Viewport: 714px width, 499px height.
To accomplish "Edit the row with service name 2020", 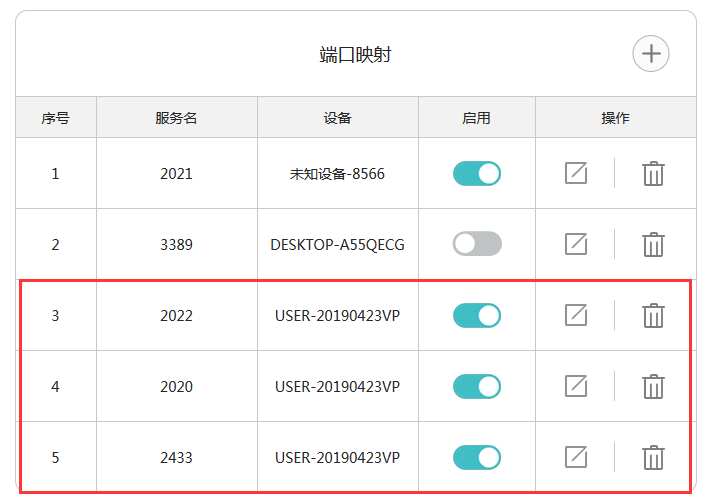I will pyautogui.click(x=576, y=386).
